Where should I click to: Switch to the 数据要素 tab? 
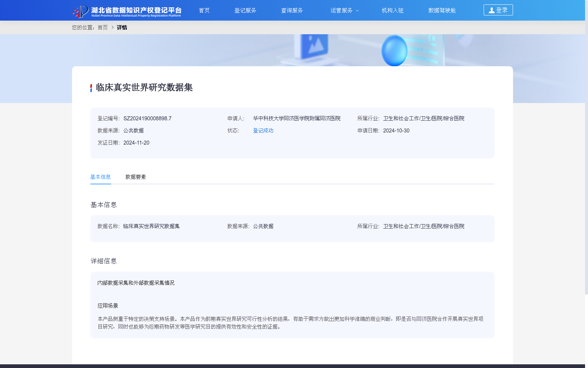[136, 177]
